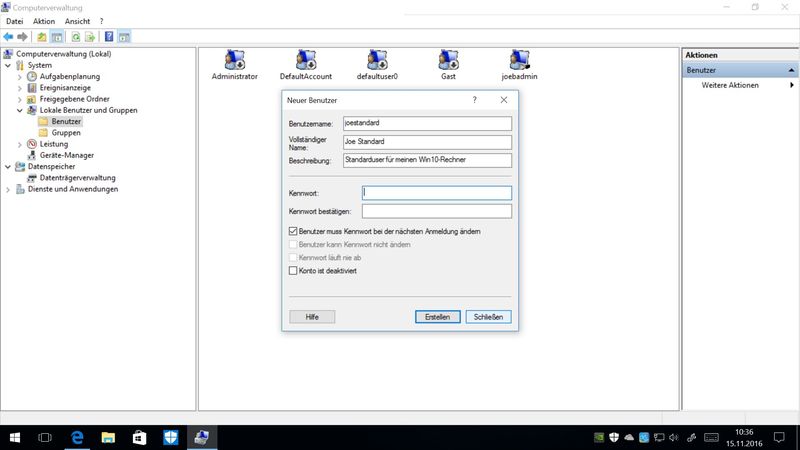Uncheck 'Benutzer muss Kennwort bei der nächsten Anmeldung ändern'
Screen dimensions: 800x450
[293, 232]
